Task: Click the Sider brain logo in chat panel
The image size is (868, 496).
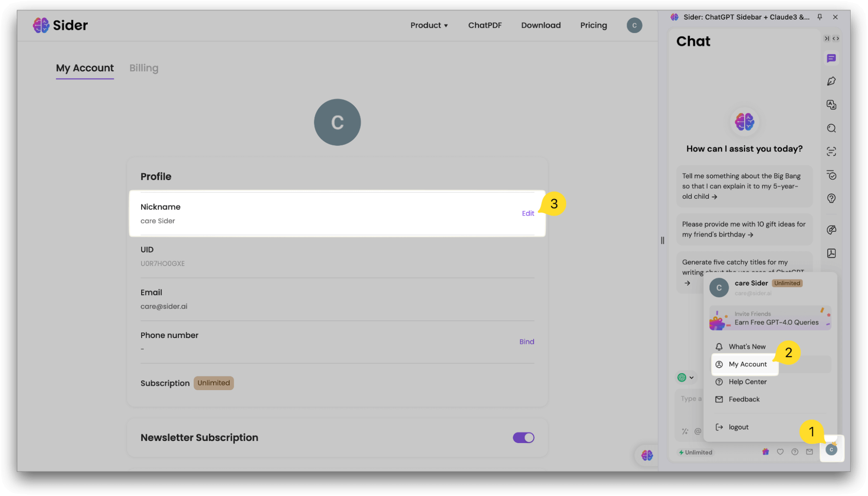Action: pos(744,122)
